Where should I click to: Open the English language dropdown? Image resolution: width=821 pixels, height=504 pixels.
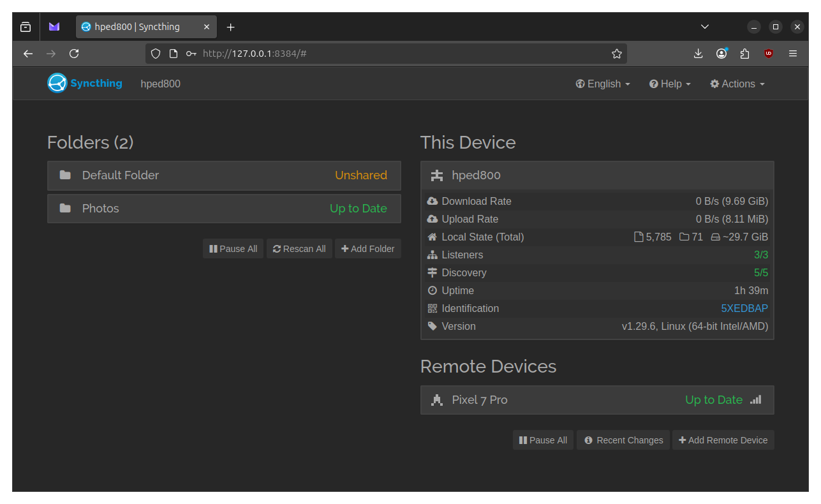click(603, 84)
